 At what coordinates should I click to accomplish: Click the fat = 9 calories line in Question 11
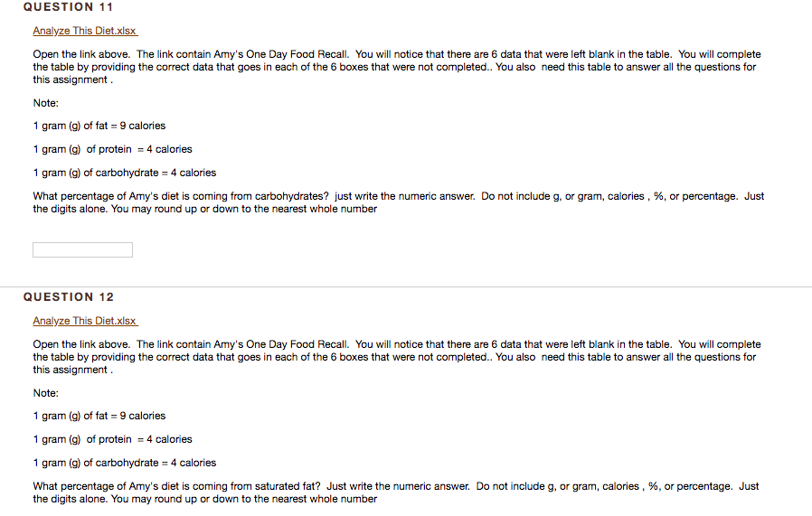click(99, 126)
